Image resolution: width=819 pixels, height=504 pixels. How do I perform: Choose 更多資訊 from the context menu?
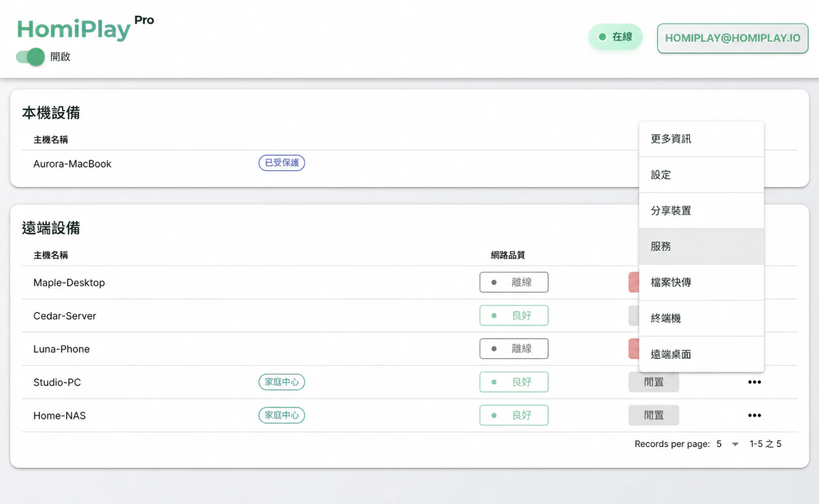click(701, 139)
